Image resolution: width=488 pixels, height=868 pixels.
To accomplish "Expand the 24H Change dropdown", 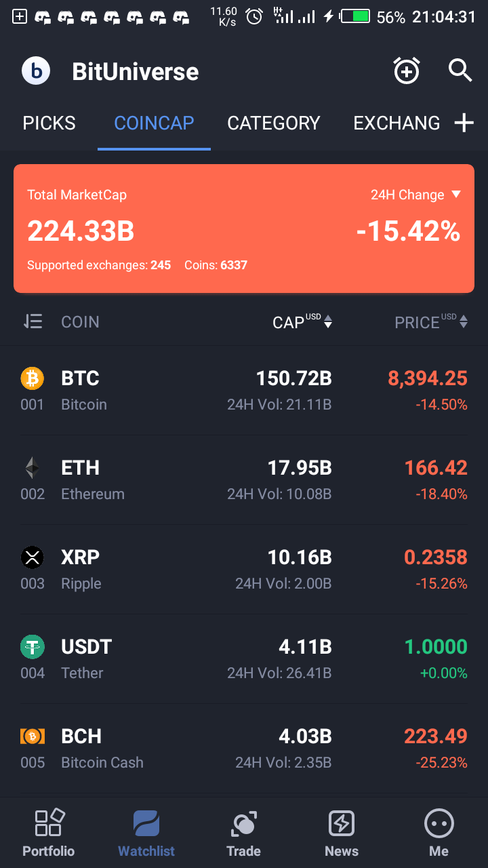I will pos(415,195).
